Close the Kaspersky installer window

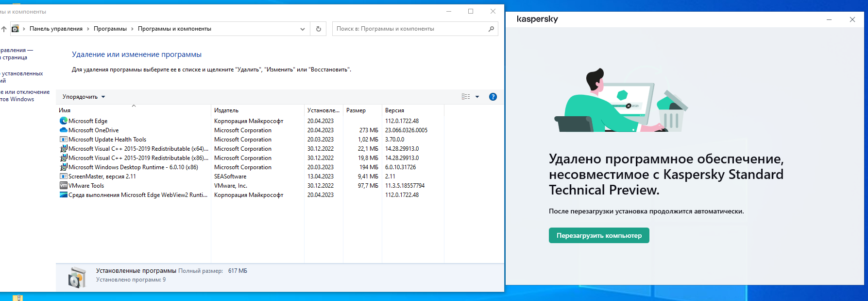point(852,19)
